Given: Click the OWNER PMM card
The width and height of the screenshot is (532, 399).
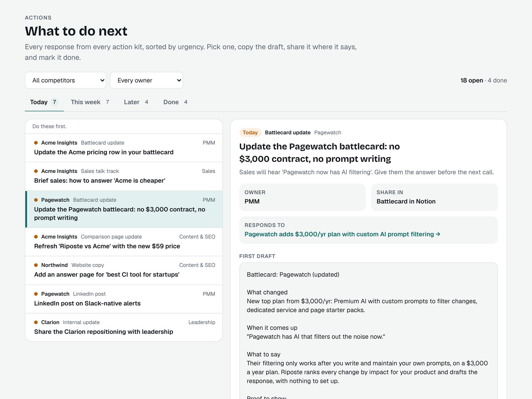Looking at the screenshot, I should coord(302,197).
